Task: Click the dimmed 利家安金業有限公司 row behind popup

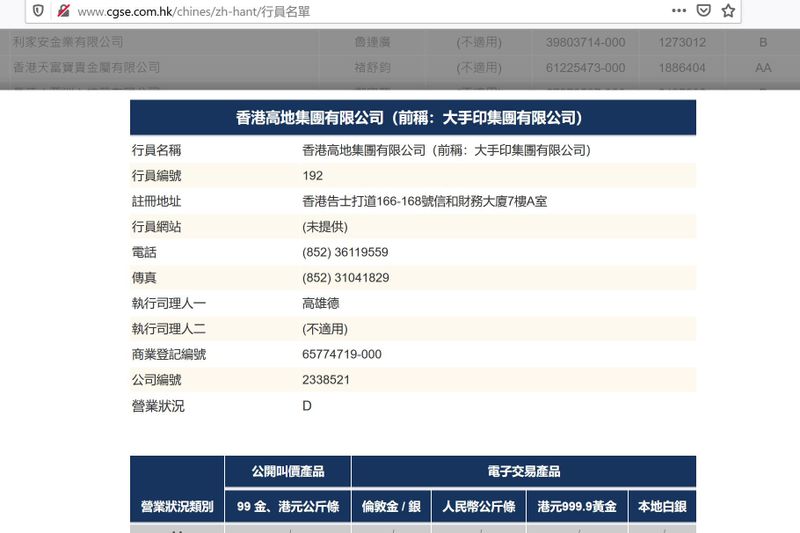Action: click(x=400, y=42)
